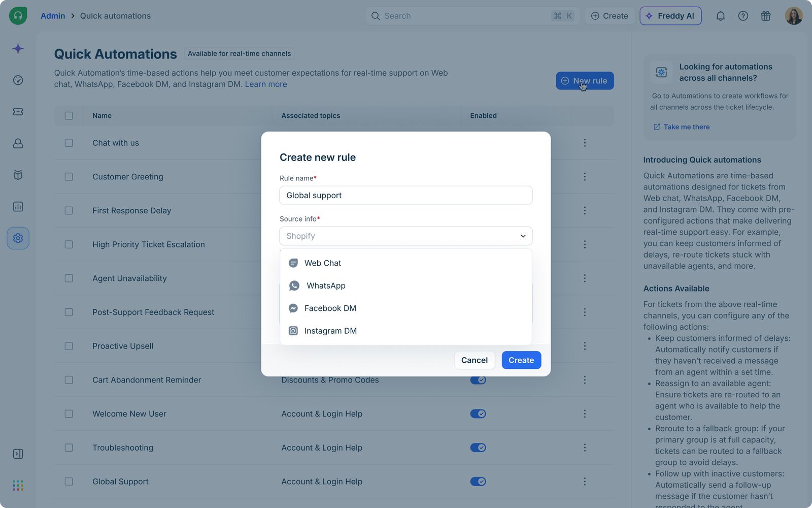The image size is (812, 508).
Task: Open the user profile avatar
Action: click(794, 16)
